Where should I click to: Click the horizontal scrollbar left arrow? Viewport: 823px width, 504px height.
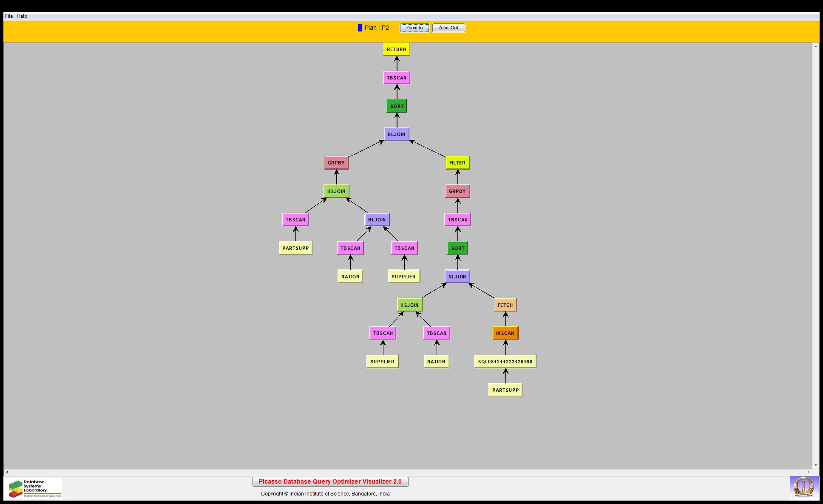click(7, 472)
